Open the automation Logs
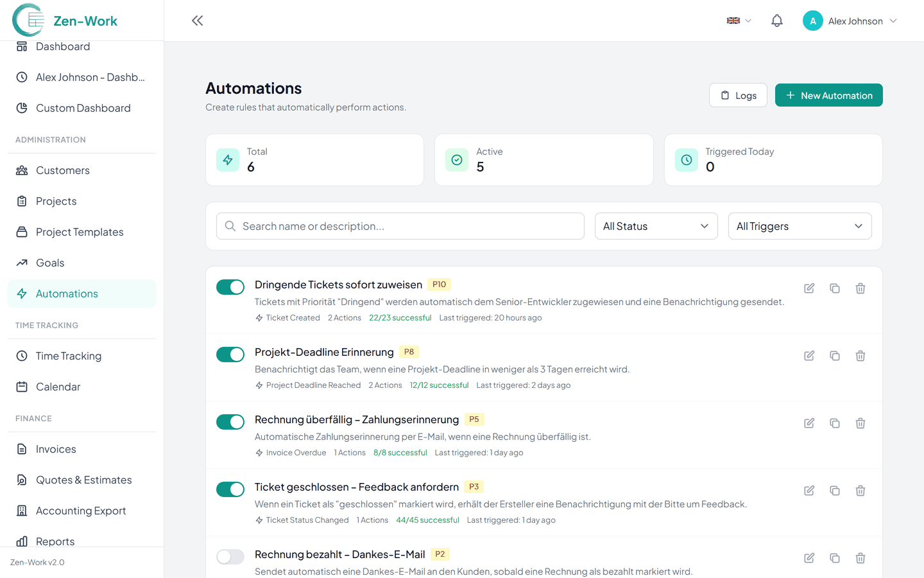This screenshot has width=924, height=578. (738, 94)
